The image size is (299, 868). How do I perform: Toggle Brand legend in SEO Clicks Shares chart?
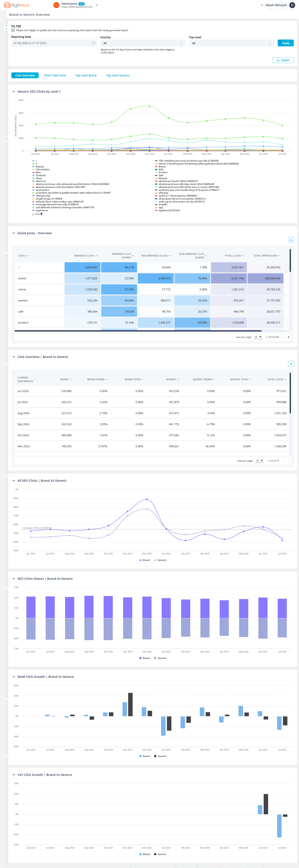[x=144, y=658]
